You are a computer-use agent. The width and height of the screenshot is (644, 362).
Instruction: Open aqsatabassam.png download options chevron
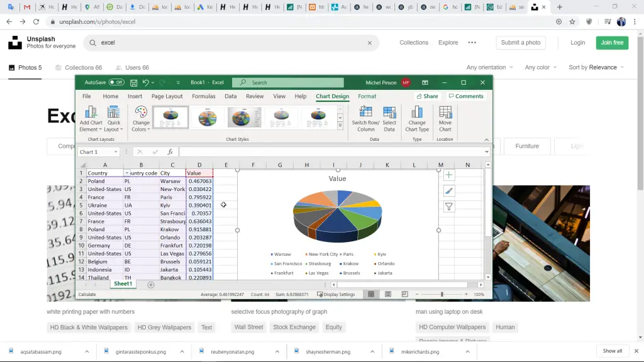point(87,352)
